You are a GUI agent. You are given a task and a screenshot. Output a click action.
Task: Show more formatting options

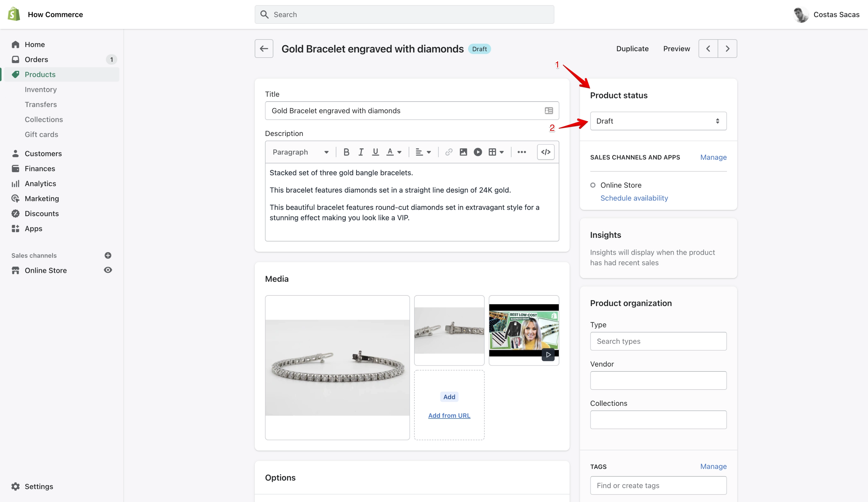(x=521, y=152)
